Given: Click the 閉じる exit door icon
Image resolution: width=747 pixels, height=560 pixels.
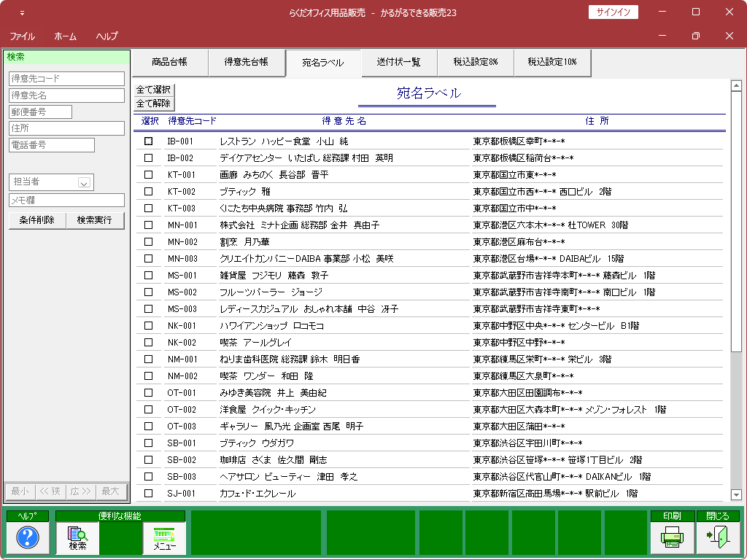Looking at the screenshot, I should click(718, 537).
